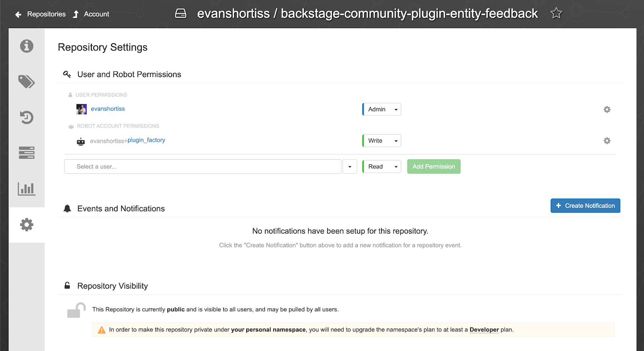The height and width of the screenshot is (351, 644).
Task: Change robot role via Write dropdown
Action: point(382,141)
